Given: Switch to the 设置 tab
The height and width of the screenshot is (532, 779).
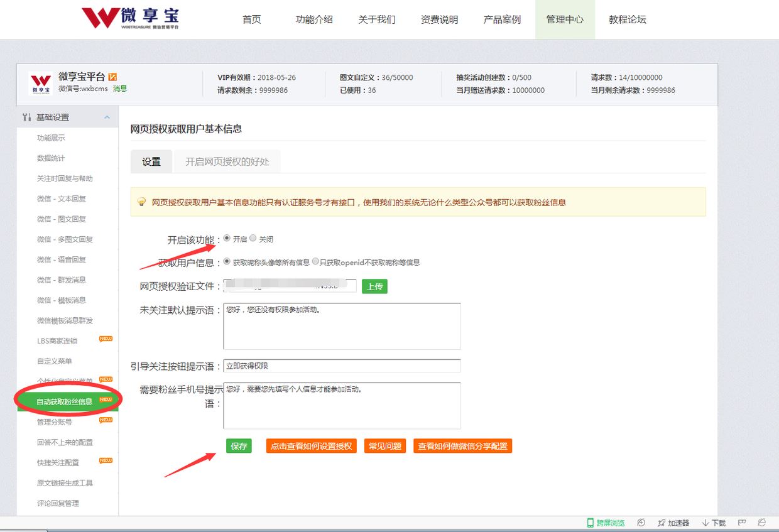Looking at the screenshot, I should (x=151, y=161).
